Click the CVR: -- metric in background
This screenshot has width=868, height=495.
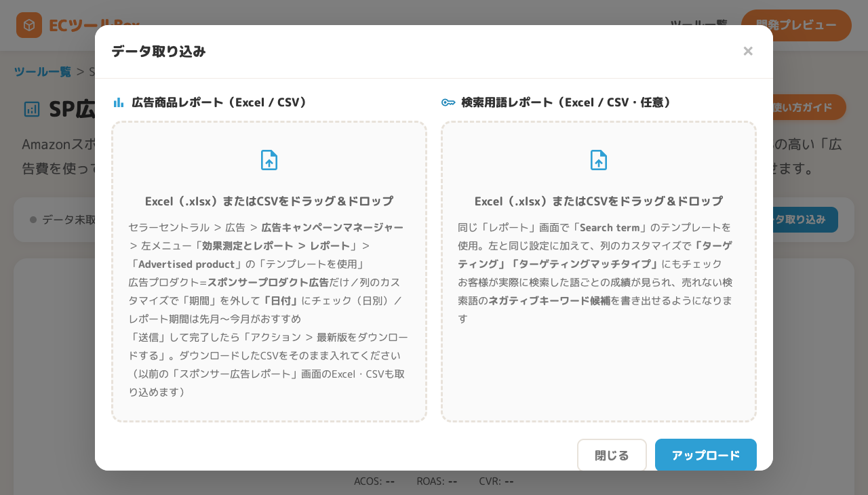tap(496, 481)
